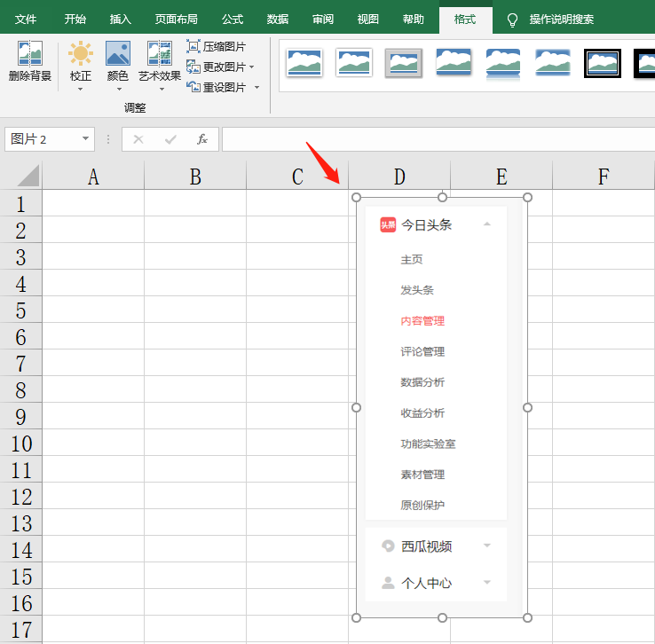The width and height of the screenshot is (655, 644).
Task: Expand the 颜色 dropdown arrow
Action: click(x=119, y=90)
